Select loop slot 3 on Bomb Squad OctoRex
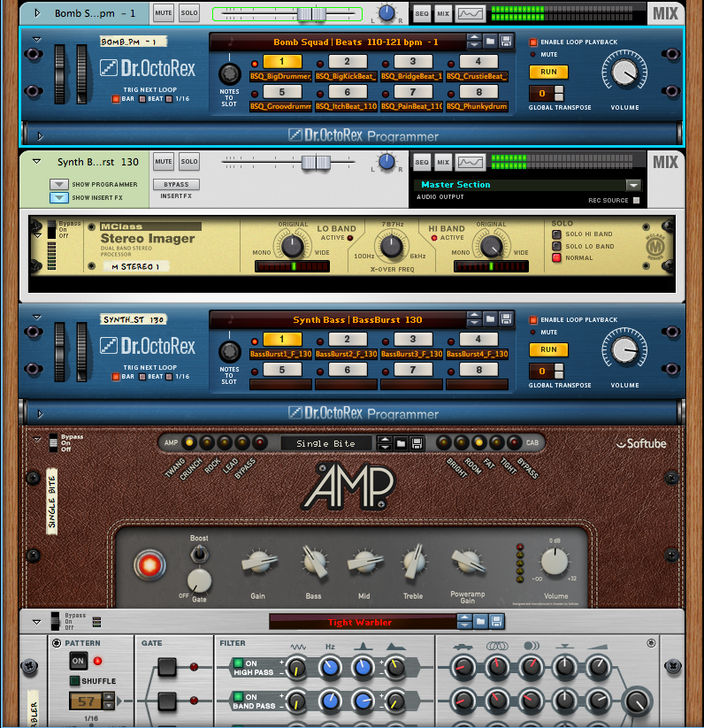 [x=413, y=62]
